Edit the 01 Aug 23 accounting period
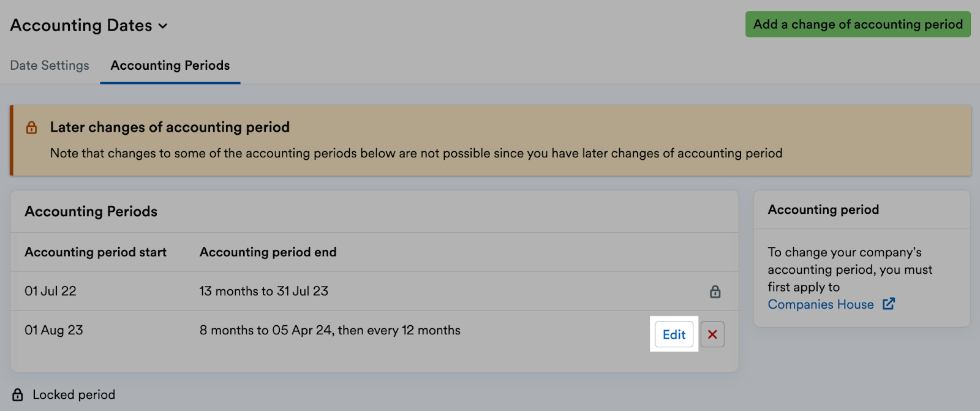This screenshot has height=411, width=980. [x=673, y=334]
